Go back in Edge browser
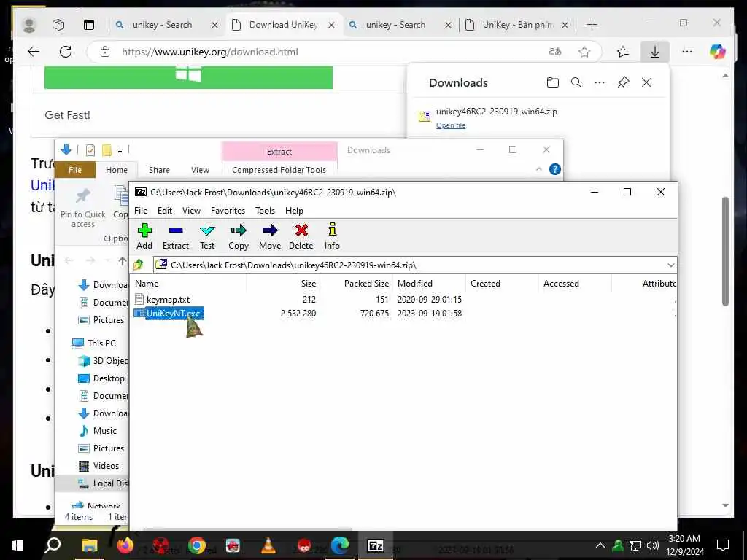This screenshot has height=560, width=747. click(x=34, y=52)
